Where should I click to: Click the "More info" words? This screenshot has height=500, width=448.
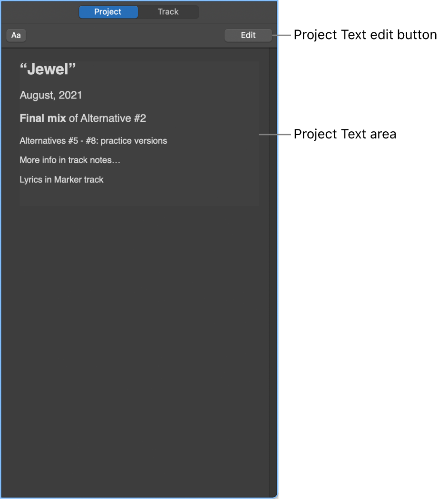tap(38, 160)
